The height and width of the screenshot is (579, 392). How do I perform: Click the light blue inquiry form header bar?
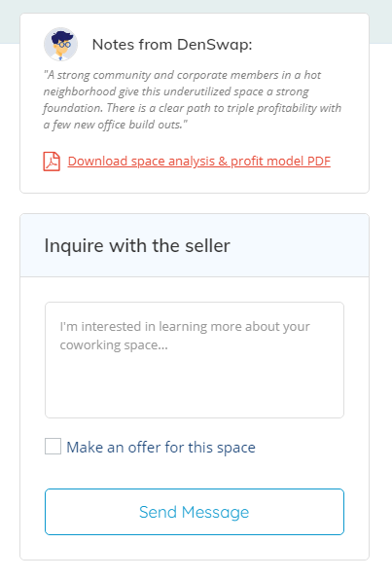(195, 245)
